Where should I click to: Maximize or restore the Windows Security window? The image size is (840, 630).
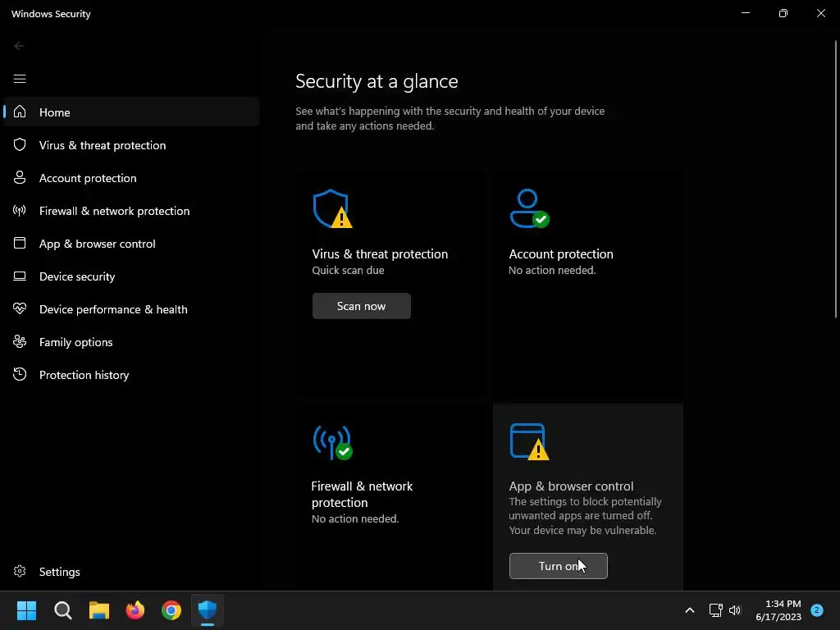click(783, 13)
